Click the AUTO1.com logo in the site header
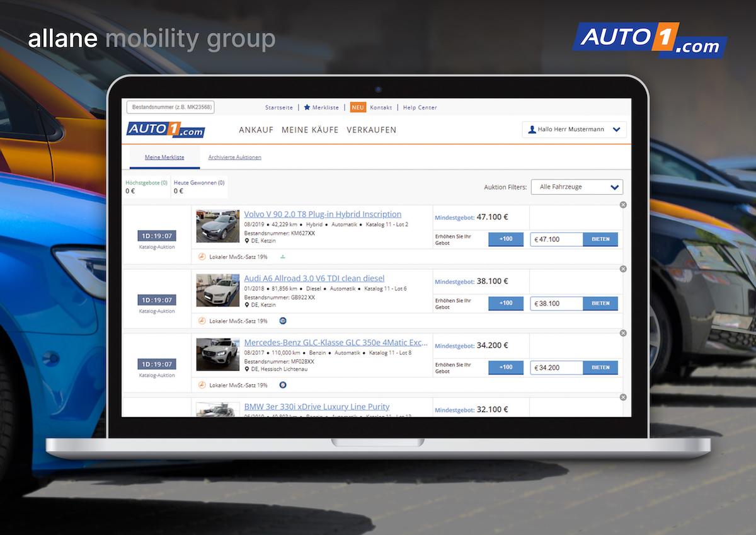This screenshot has height=535, width=756. (166, 130)
